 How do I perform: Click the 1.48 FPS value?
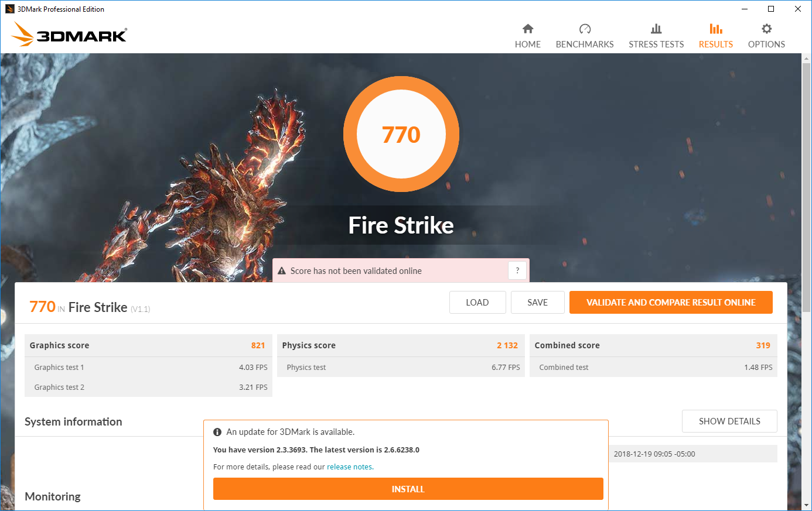click(x=758, y=368)
